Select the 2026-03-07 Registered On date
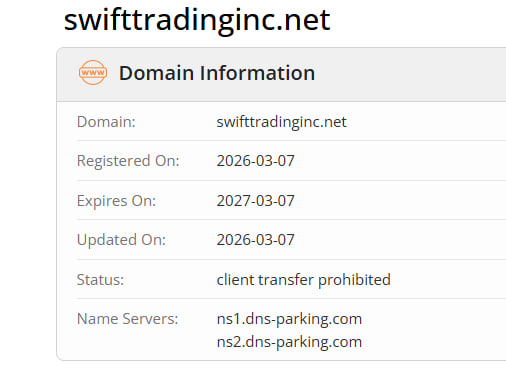 click(x=256, y=161)
